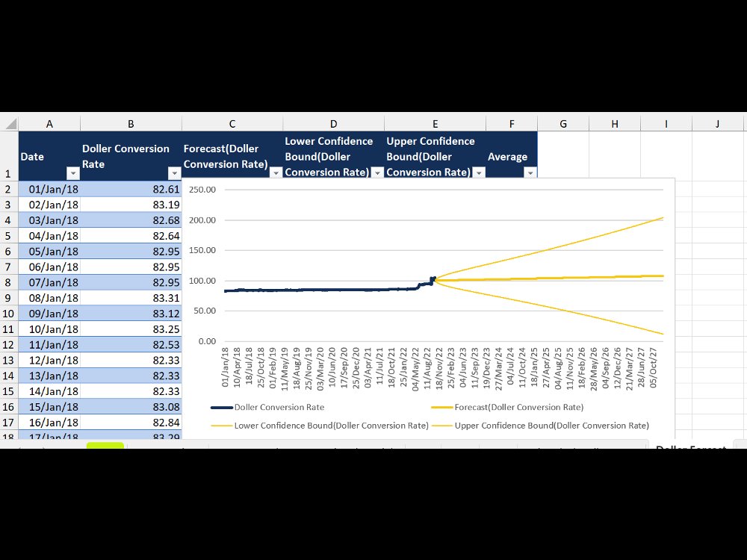This screenshot has height=560, width=747.
Task: Click the rate value 83.25
Action: tap(131, 329)
